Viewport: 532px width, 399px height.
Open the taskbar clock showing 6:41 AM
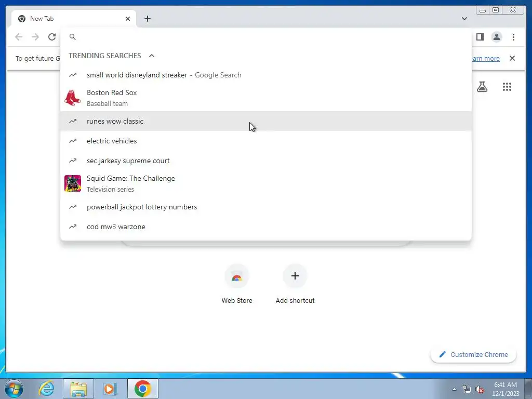click(x=506, y=389)
